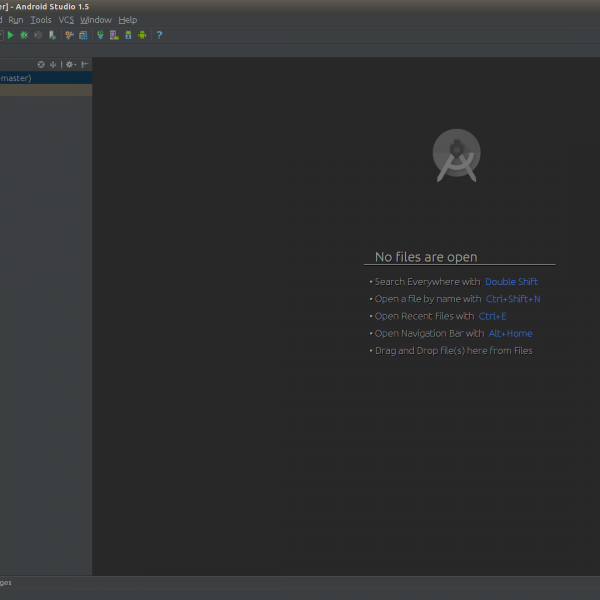The image size is (600, 600).
Task: Start debugging with the Debug bug icon
Action: coord(24,35)
